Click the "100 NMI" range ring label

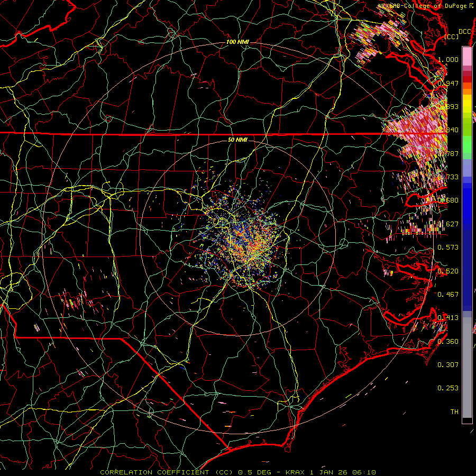(237, 42)
